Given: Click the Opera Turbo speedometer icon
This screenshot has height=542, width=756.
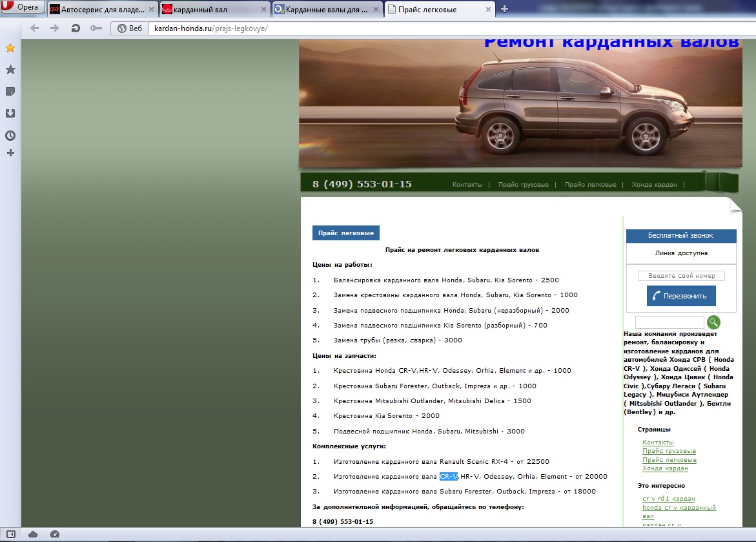Looking at the screenshot, I should (x=55, y=534).
